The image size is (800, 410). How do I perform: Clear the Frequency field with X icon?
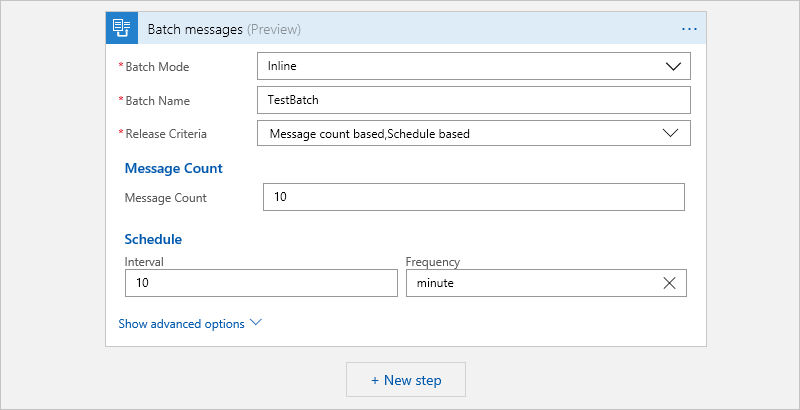pos(670,283)
